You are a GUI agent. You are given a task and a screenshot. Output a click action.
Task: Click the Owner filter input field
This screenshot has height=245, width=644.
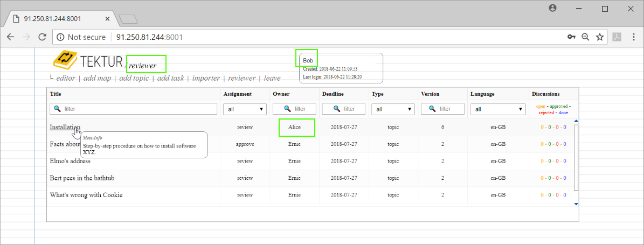pyautogui.click(x=294, y=109)
